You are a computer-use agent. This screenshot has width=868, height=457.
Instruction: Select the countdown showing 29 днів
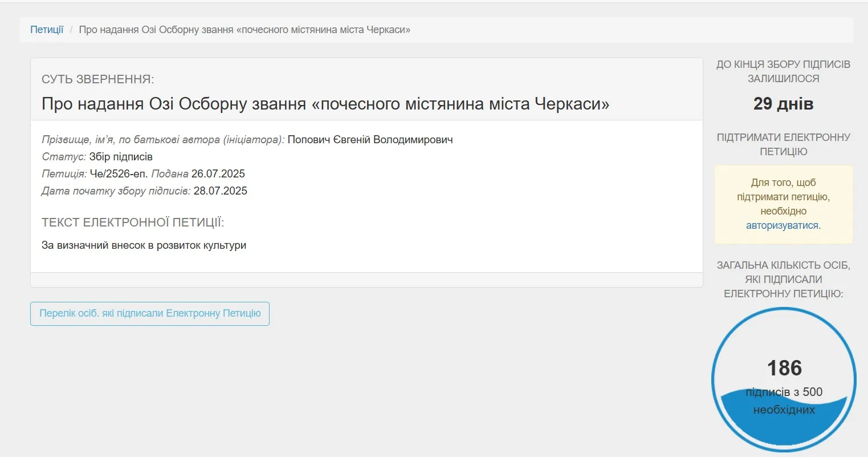(x=784, y=103)
